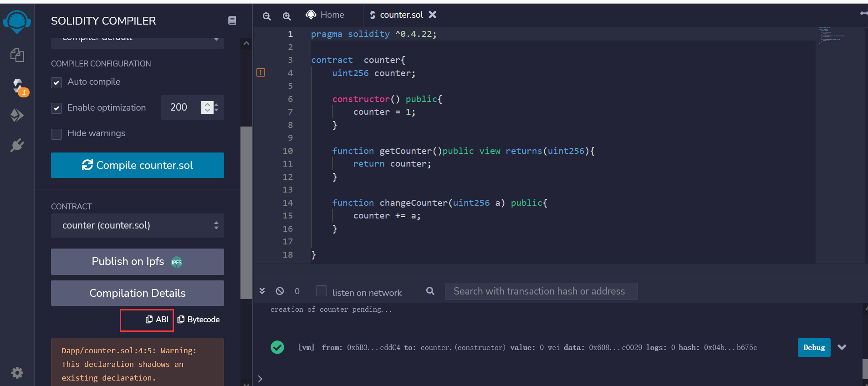Disable Auto compile checkbox
The height and width of the screenshot is (386, 868).
click(x=56, y=82)
